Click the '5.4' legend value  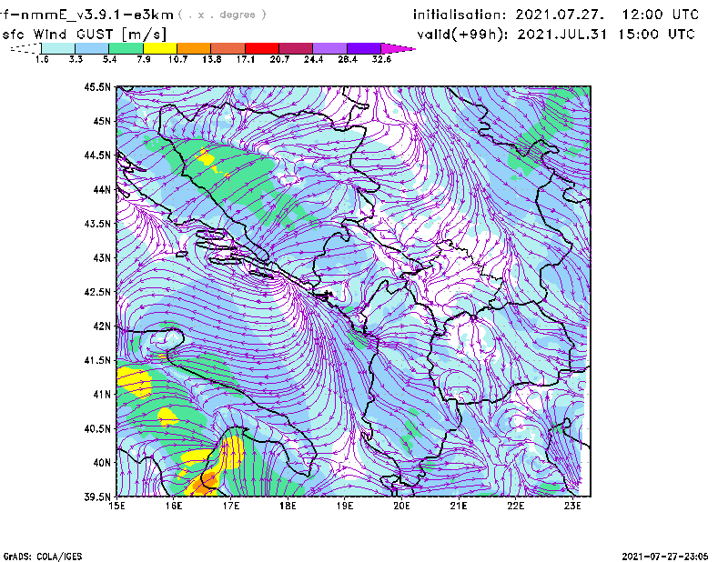[109, 59]
